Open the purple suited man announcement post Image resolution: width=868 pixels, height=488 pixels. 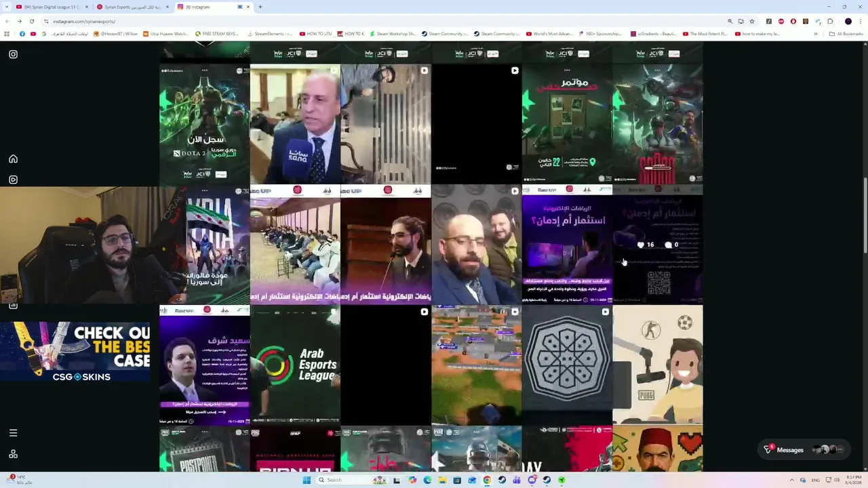click(x=204, y=365)
